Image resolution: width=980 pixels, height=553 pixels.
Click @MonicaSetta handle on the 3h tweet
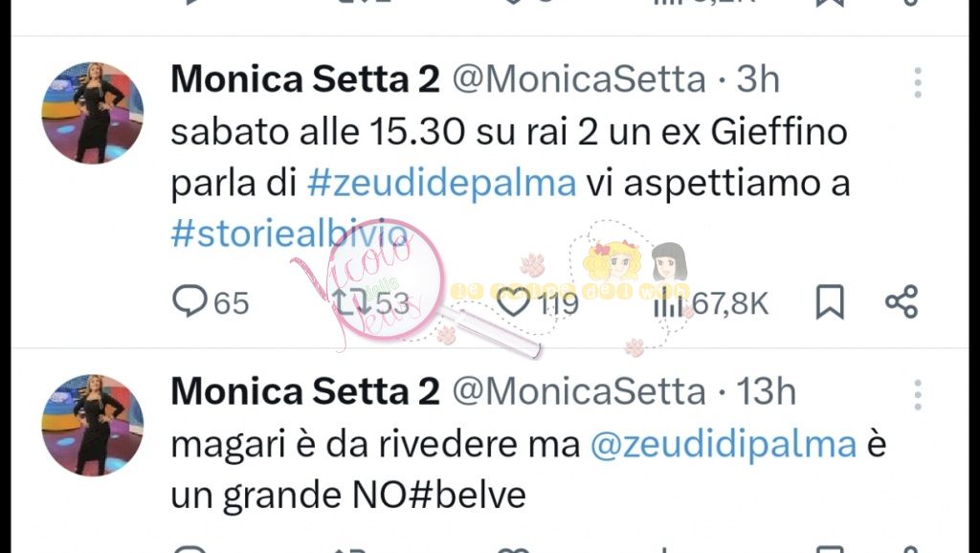click(578, 80)
